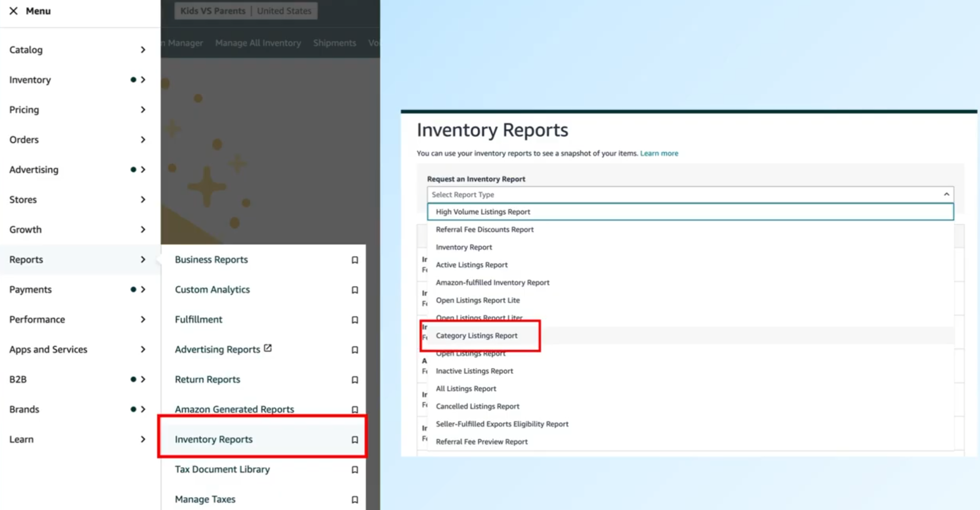
Task: Select Category Listings Report option
Action: (x=476, y=336)
